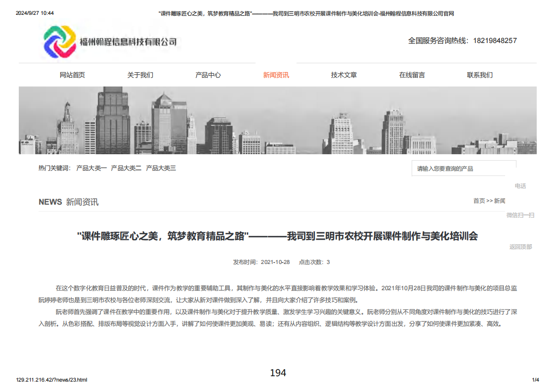
Task: Click the 新闻 breadcrumb link
Action: 500,201
